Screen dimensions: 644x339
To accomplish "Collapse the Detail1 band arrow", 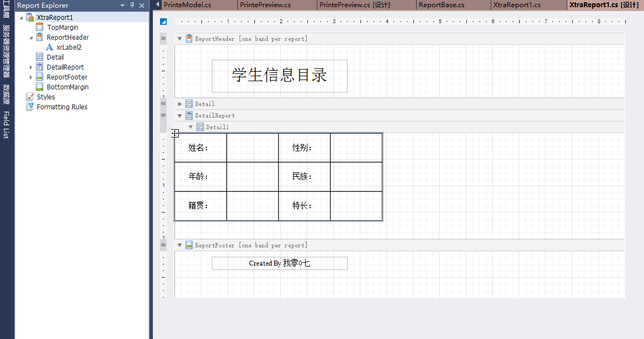I will pyautogui.click(x=191, y=127).
